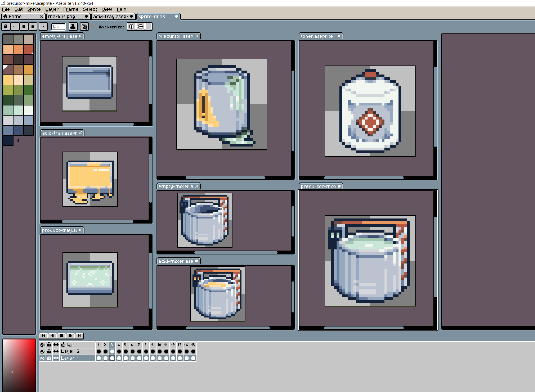Close the toner.aseprite view
This screenshot has width=535, height=392.
pyautogui.click(x=339, y=36)
